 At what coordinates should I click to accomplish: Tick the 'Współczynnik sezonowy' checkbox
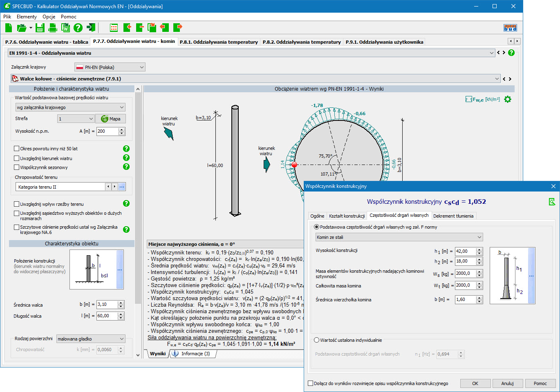coord(17,167)
